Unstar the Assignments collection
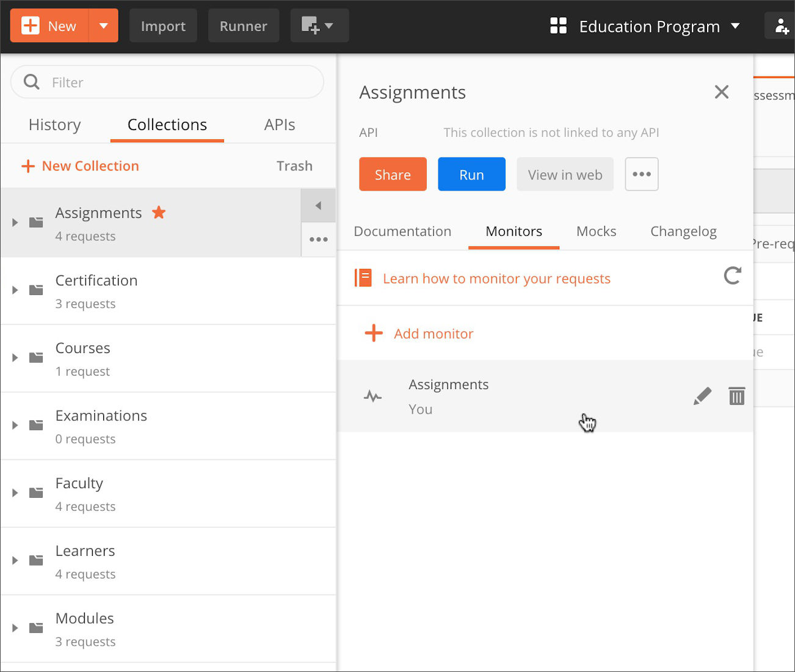The width and height of the screenshot is (795, 672). 159,213
